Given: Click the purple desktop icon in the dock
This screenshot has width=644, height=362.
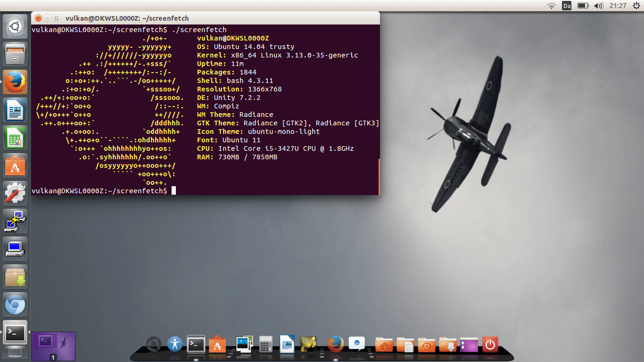Looking at the screenshot, I should click(469, 345).
